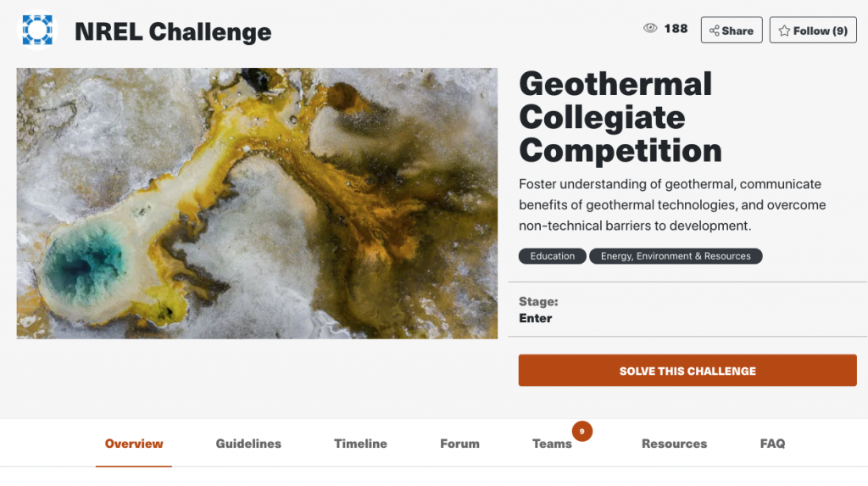The image size is (868, 486).
Task: Show the FAQ tab
Action: pyautogui.click(x=772, y=444)
